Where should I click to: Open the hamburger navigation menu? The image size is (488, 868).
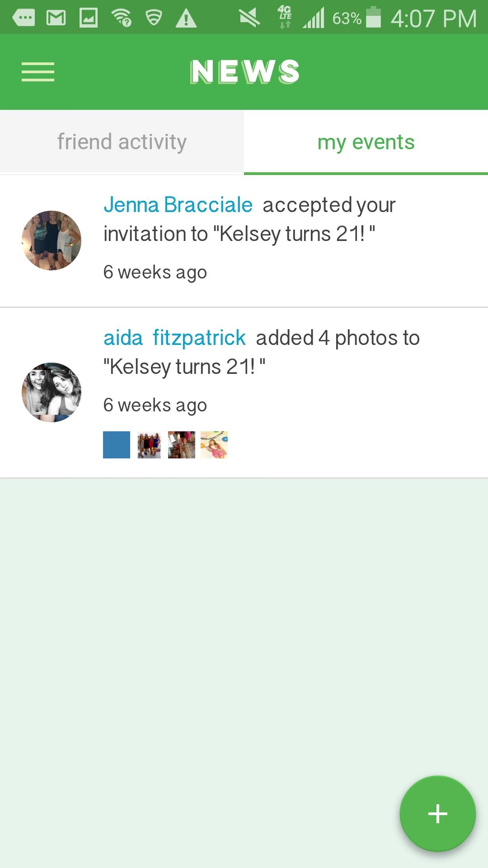coord(38,72)
